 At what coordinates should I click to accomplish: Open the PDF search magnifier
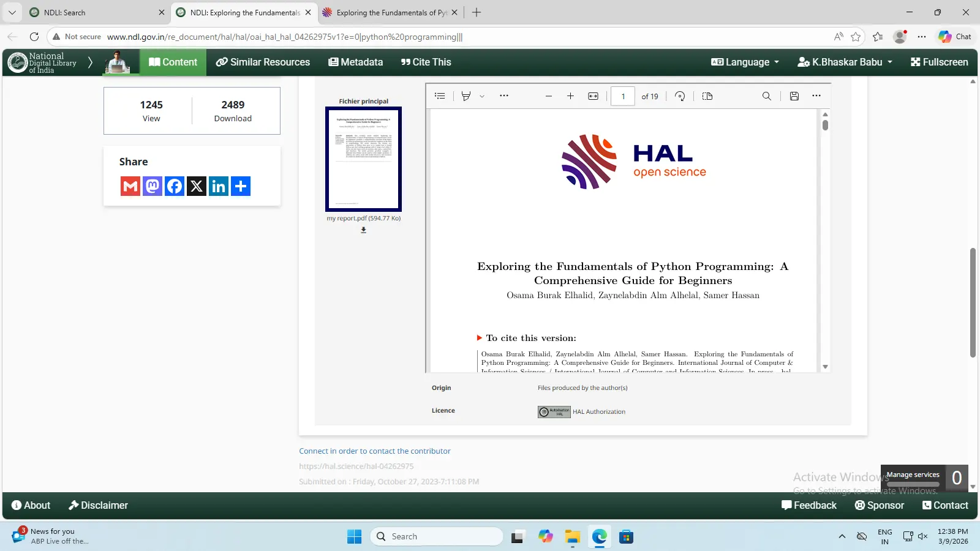click(766, 96)
